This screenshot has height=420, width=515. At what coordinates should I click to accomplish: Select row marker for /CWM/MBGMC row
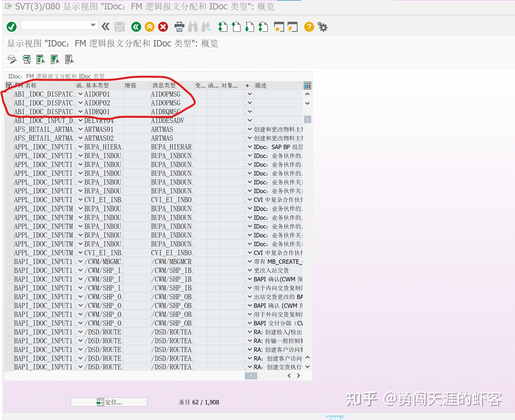pos(9,262)
